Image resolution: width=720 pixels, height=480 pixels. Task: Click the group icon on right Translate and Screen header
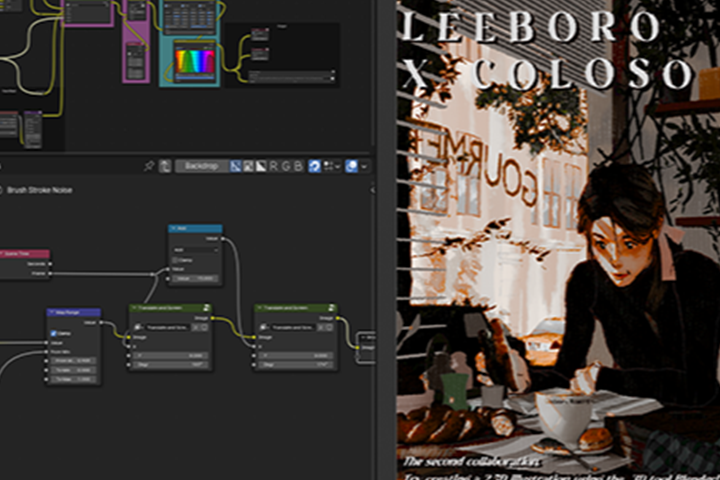pyautogui.click(x=332, y=308)
